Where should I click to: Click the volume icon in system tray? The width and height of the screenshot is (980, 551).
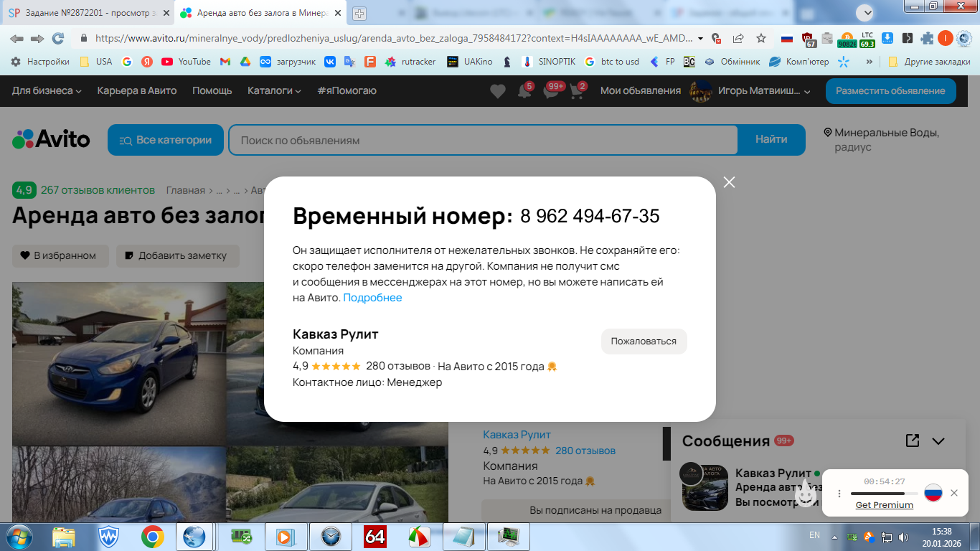point(902,537)
